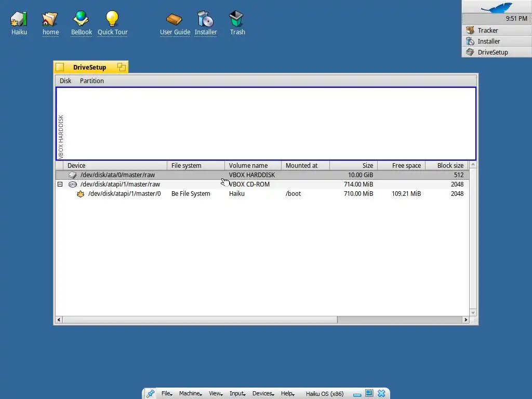This screenshot has height=399, width=532.
Task: Collapse the VBOX CD-ROM device tree
Action: 60,184
